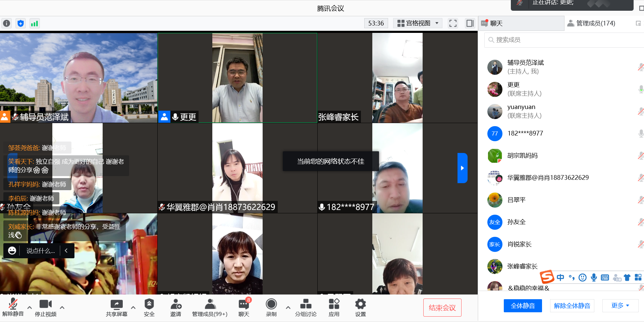
Task: Open the Invite (邀请) icon
Action: [x=175, y=308]
